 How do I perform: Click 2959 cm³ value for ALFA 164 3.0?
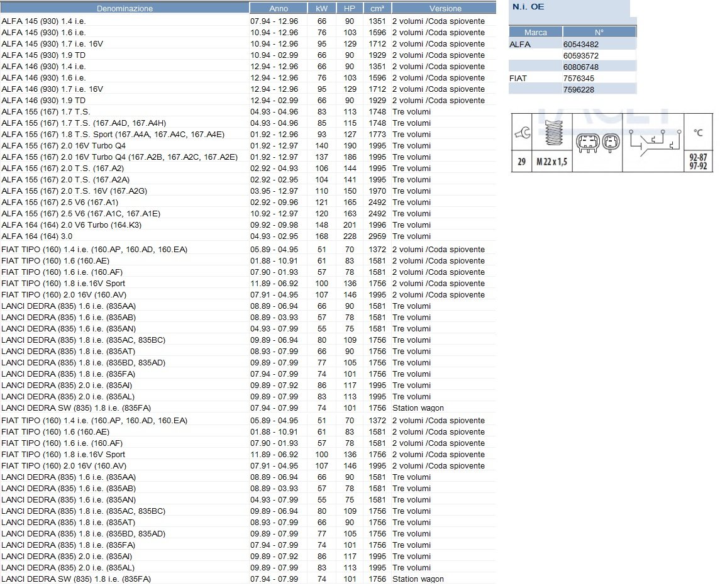377,236
